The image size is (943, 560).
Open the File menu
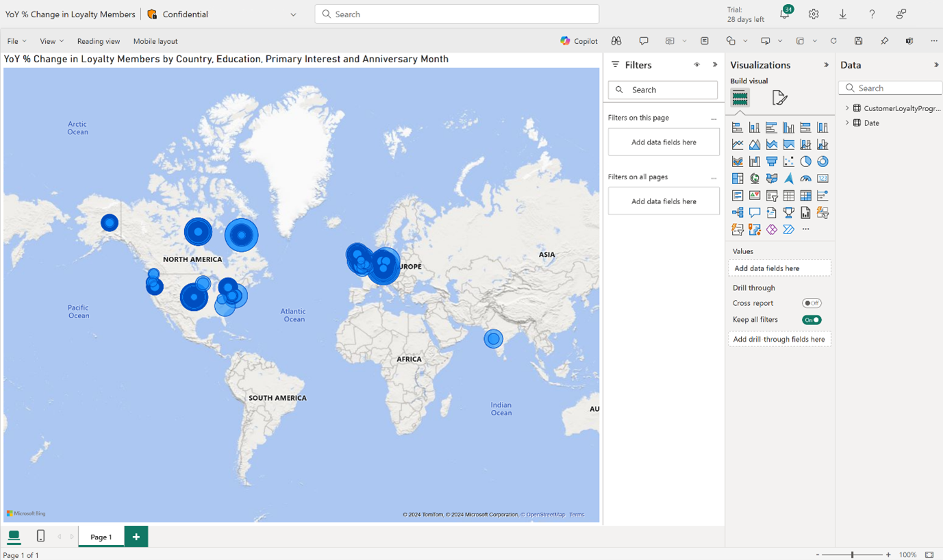[x=16, y=41]
